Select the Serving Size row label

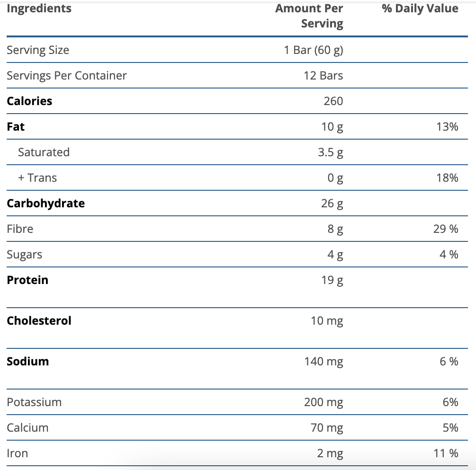tap(38, 50)
